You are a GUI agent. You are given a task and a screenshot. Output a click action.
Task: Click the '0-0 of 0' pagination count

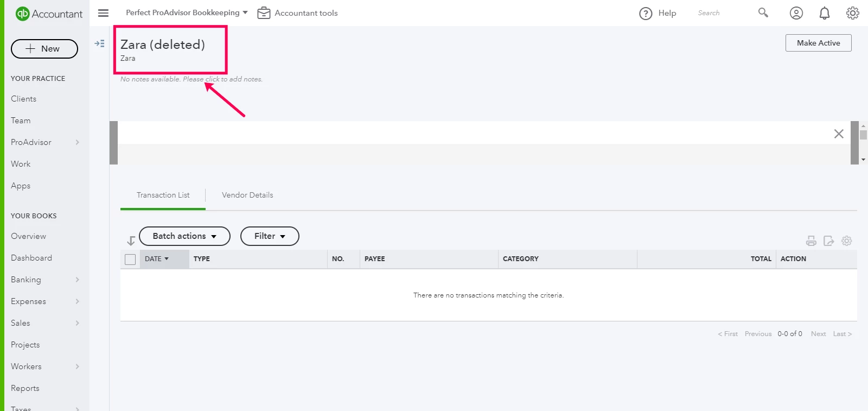tap(790, 334)
